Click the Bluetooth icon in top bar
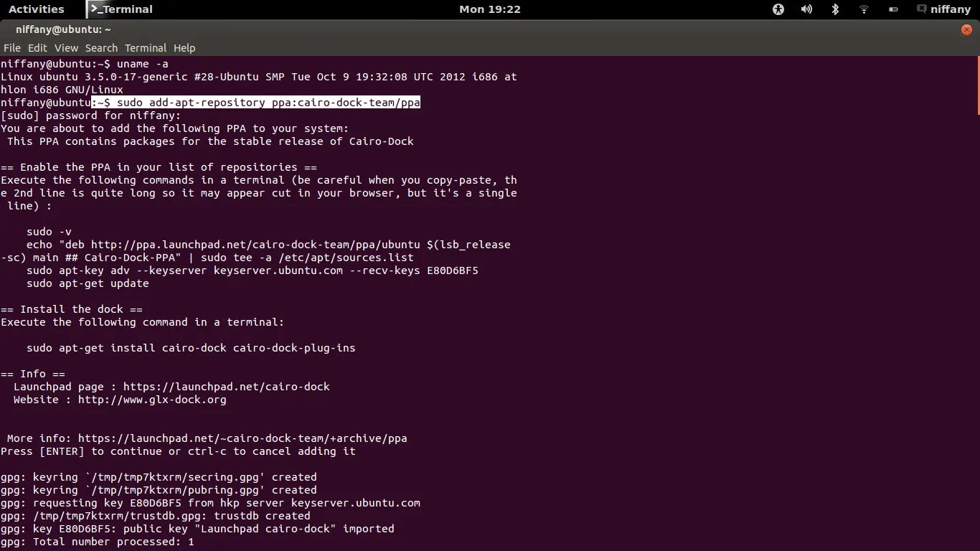The width and height of the screenshot is (980, 551). point(835,9)
